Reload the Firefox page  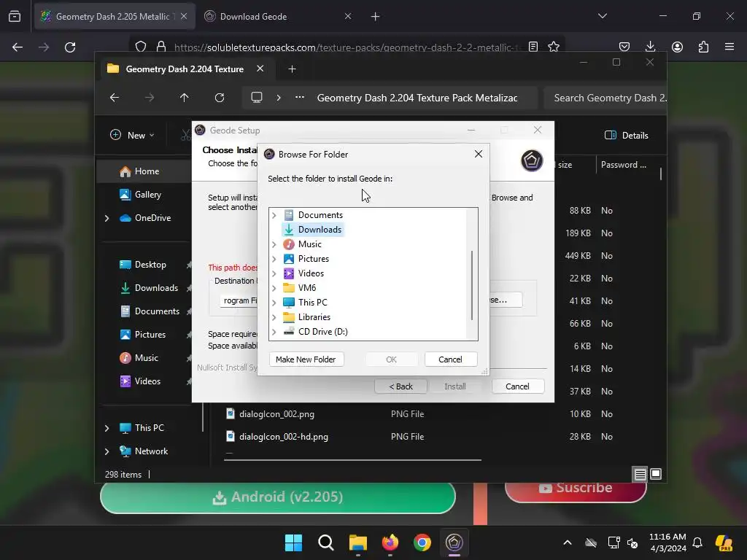click(x=70, y=47)
